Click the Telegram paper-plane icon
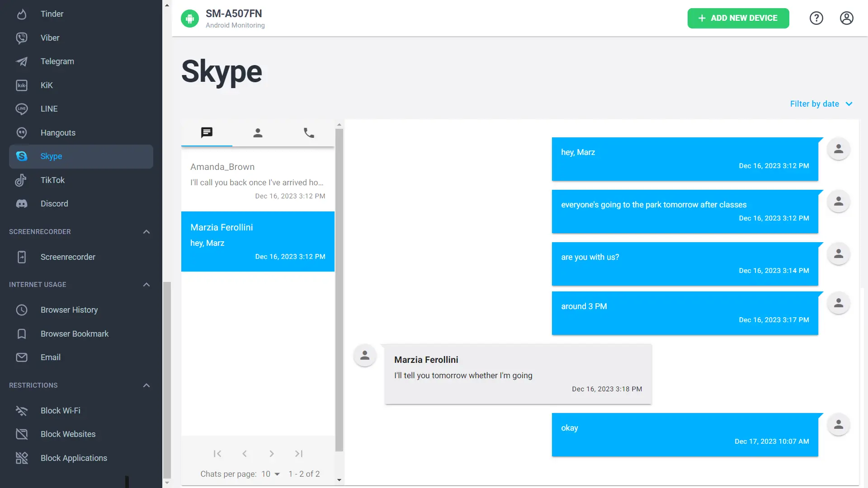This screenshot has width=868, height=488. pos(22,61)
